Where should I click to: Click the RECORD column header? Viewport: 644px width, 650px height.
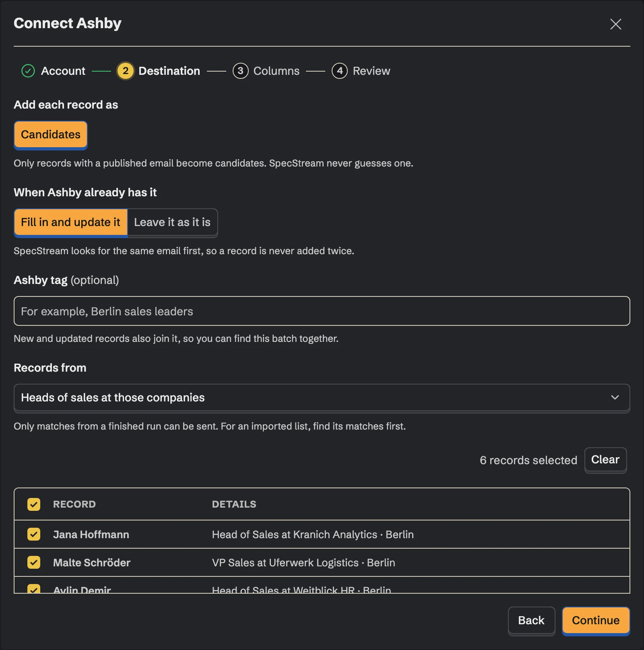tap(74, 504)
